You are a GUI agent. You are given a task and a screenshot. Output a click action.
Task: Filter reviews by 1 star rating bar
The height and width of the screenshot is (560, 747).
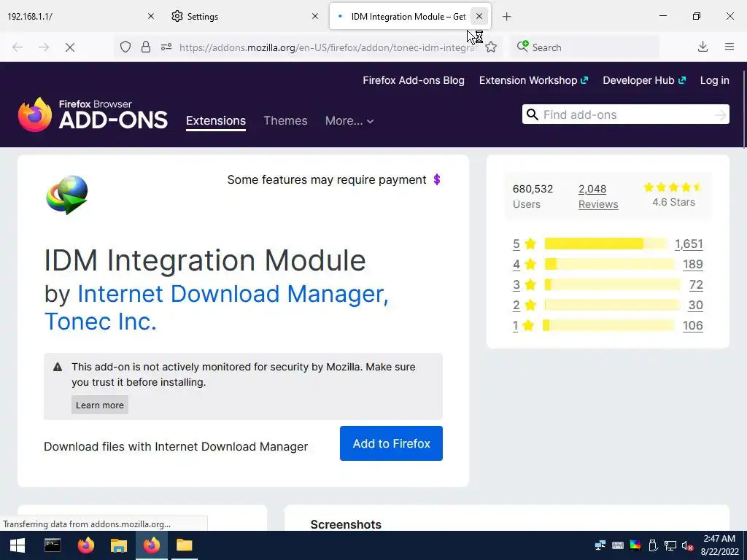[608, 326]
